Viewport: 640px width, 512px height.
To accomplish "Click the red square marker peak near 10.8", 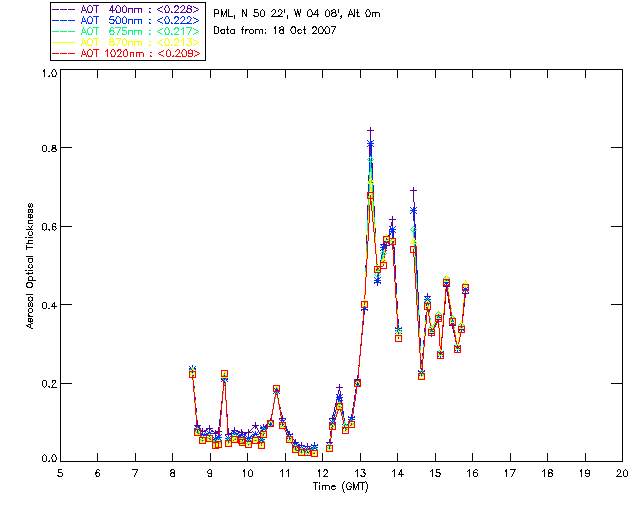I will click(x=276, y=389).
